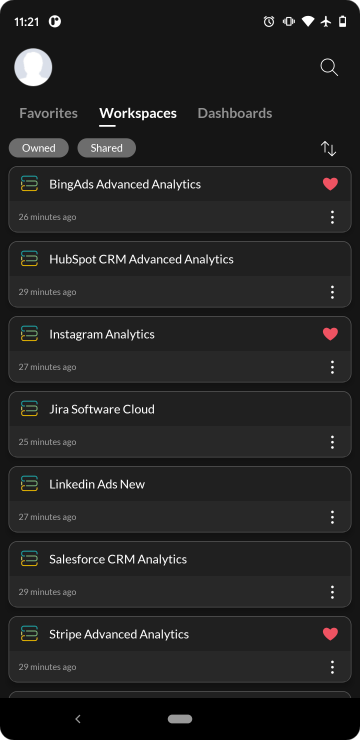
Task: Unfavorite BingAds Advanced Analytics via heart
Action: [330, 184]
